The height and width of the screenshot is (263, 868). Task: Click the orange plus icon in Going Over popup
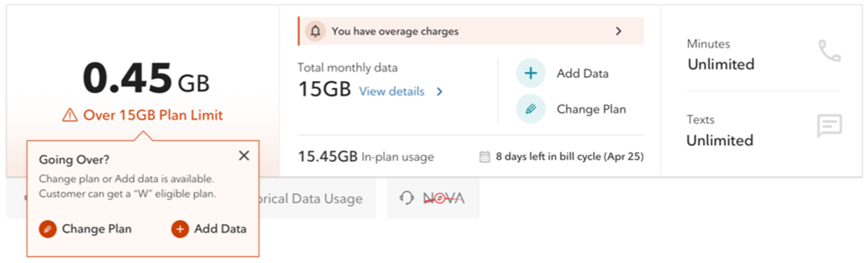pos(180,229)
